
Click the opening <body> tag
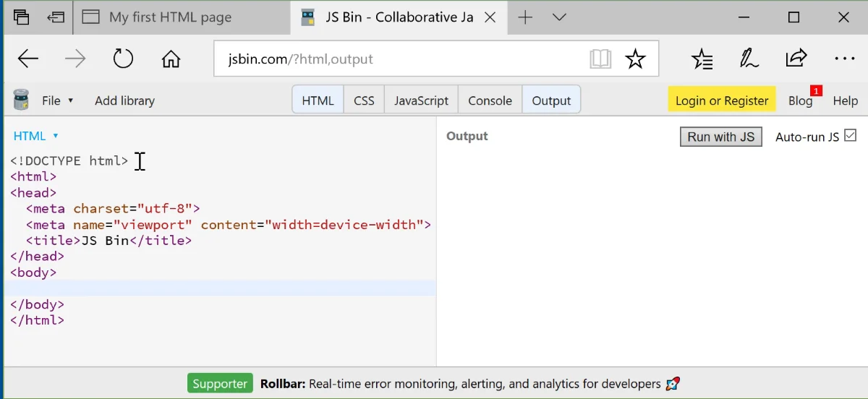coord(33,272)
